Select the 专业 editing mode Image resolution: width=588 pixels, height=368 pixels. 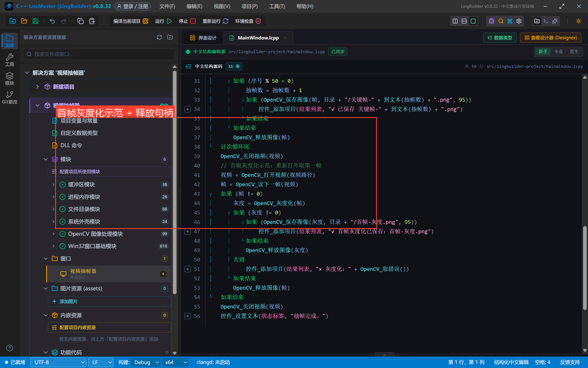[558, 52]
